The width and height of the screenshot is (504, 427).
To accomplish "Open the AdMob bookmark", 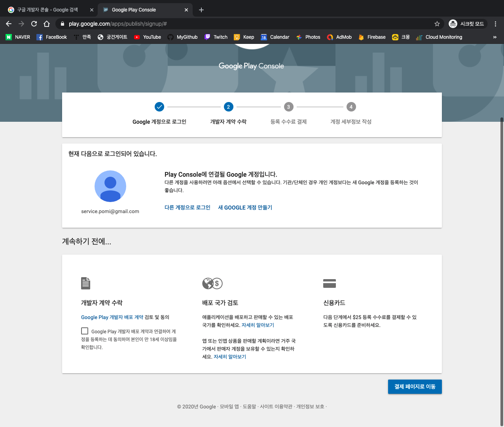I will (x=339, y=37).
